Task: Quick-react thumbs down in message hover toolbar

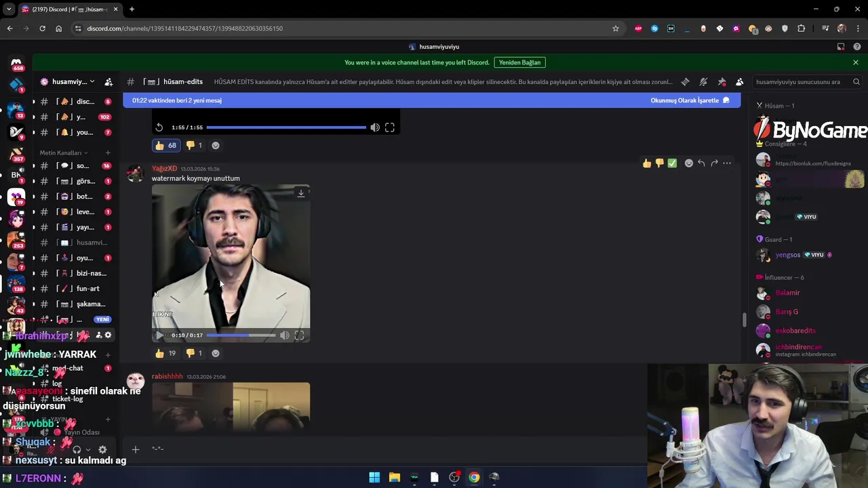Action: click(x=659, y=163)
